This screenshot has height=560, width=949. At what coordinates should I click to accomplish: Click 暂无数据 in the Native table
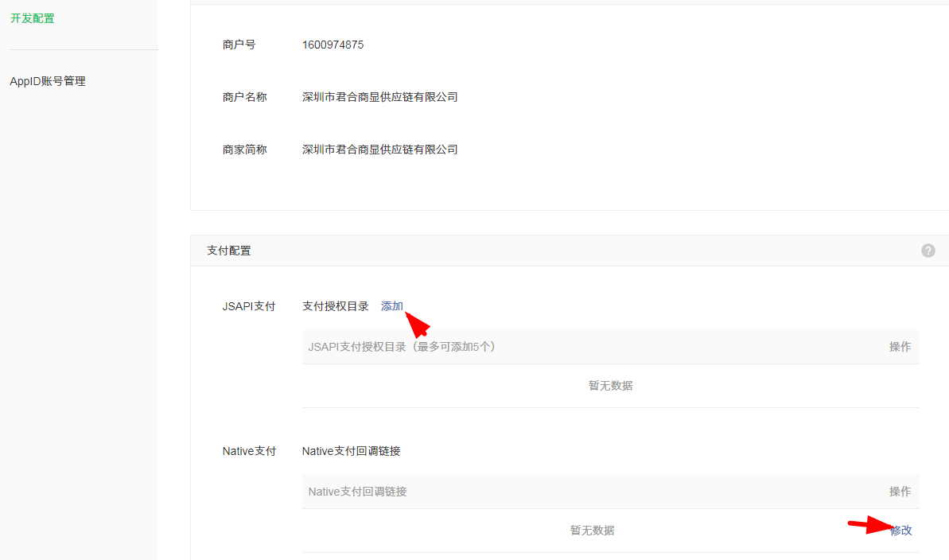click(x=592, y=530)
